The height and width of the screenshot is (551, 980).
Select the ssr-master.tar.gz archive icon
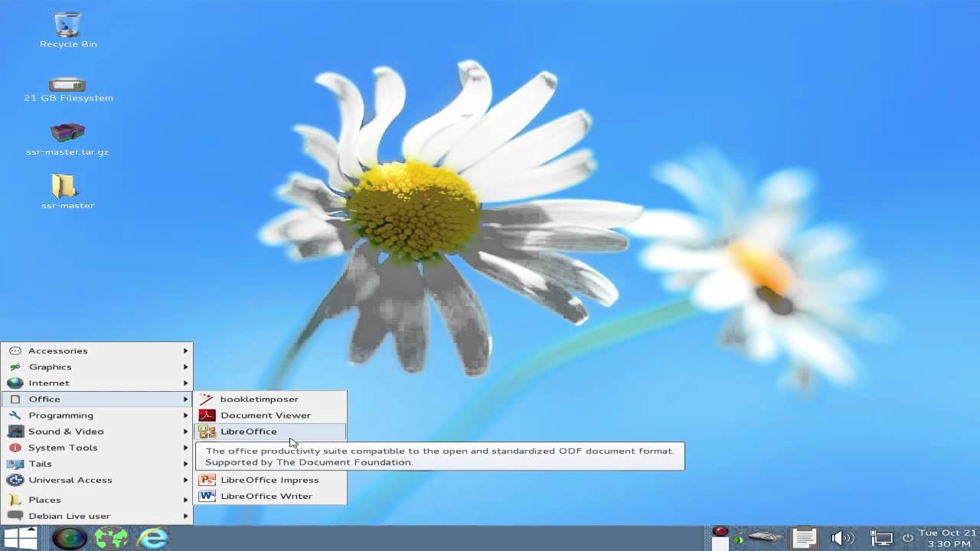pyautogui.click(x=67, y=132)
